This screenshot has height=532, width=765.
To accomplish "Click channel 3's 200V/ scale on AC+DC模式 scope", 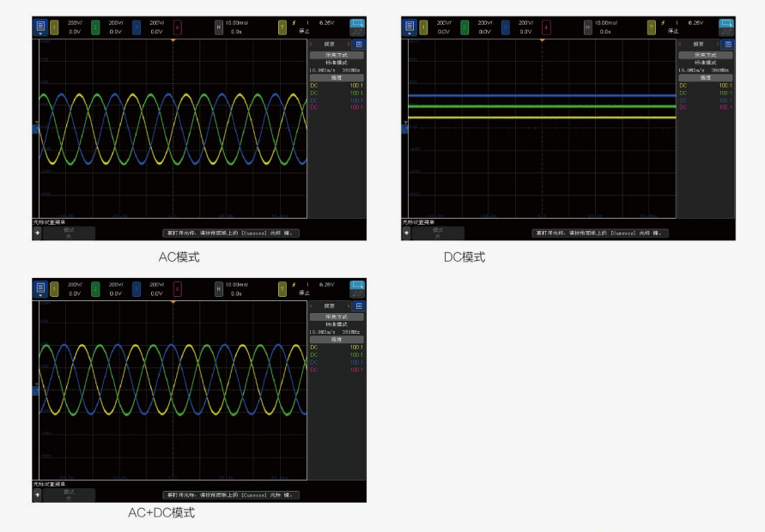I will click(156, 285).
